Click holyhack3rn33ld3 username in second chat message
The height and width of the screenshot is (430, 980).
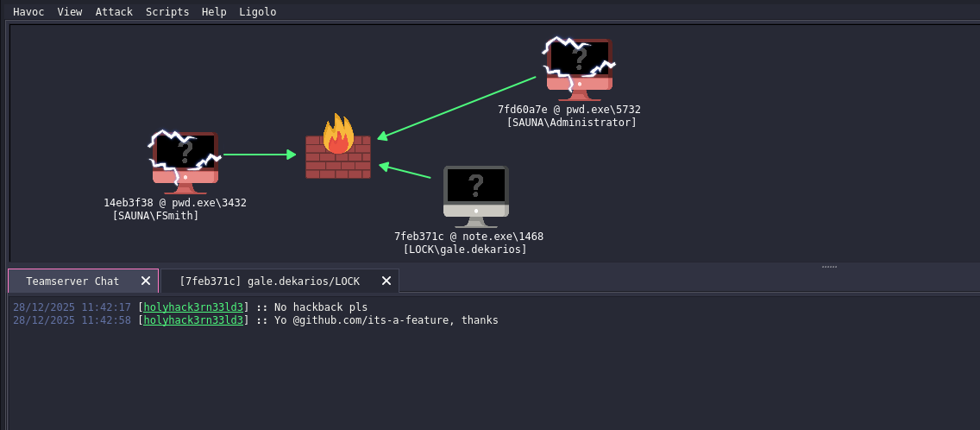point(194,320)
